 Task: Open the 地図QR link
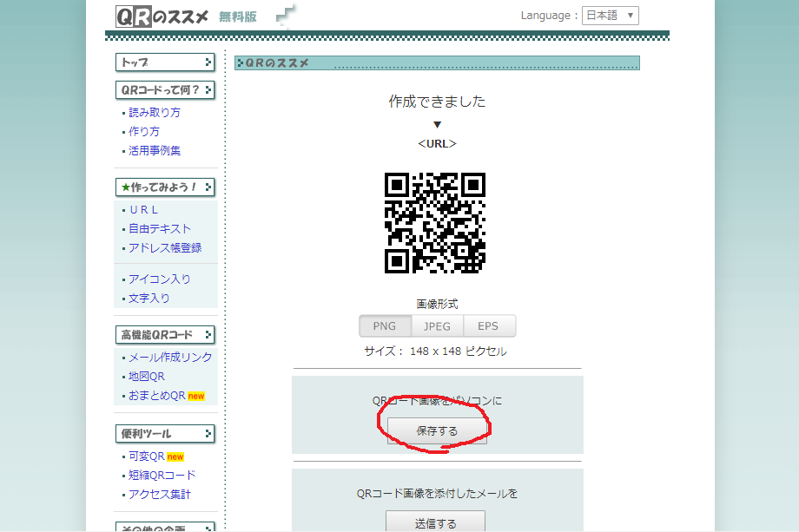pos(147,376)
